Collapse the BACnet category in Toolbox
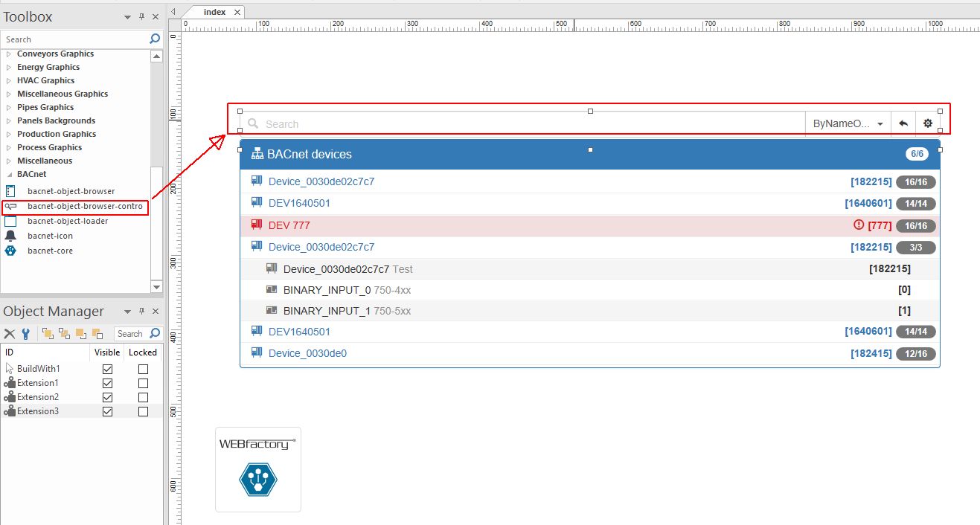 tap(9, 174)
